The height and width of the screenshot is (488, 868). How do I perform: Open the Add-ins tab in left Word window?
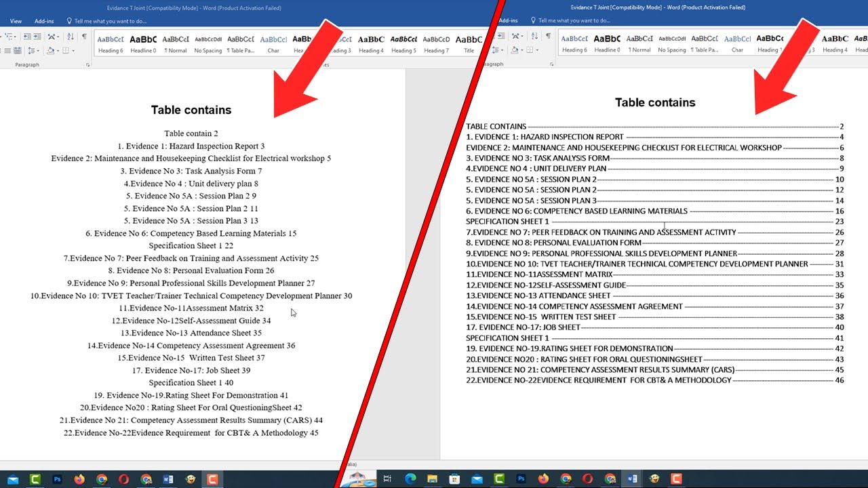tap(44, 21)
